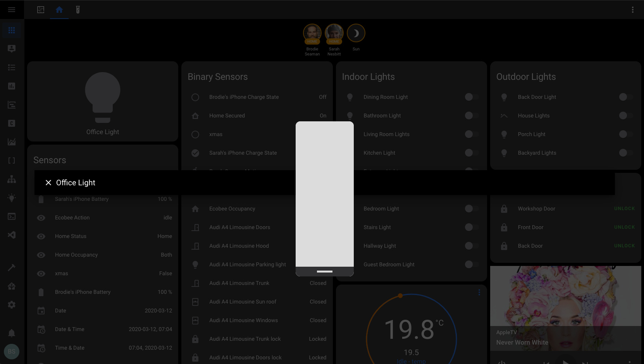Click Brodie's iPhone Charge State row
This screenshot has width=644, height=364.
click(257, 97)
